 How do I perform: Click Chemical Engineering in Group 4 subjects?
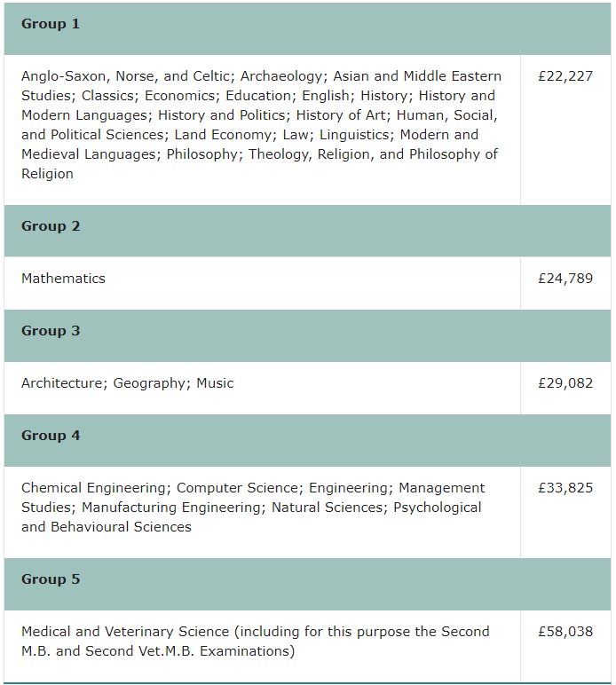(x=94, y=488)
